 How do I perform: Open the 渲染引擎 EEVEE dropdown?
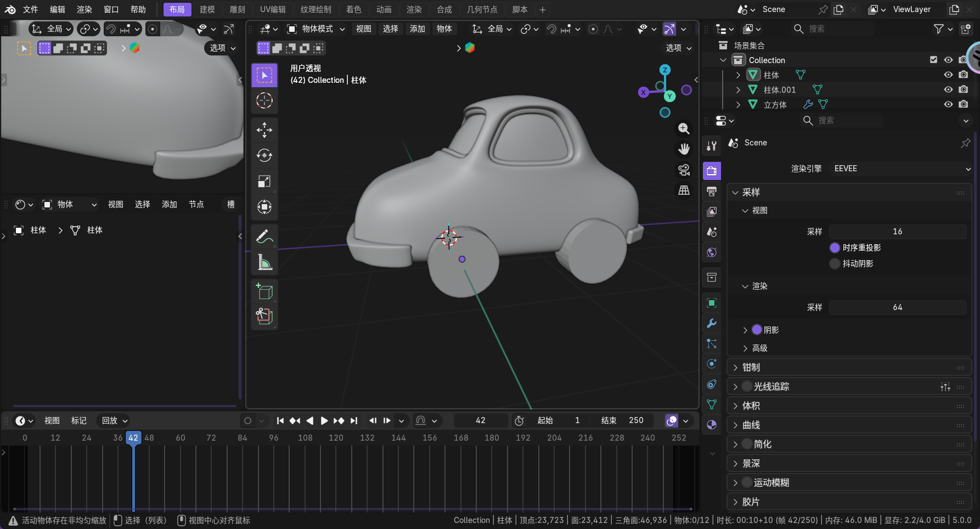(x=900, y=169)
